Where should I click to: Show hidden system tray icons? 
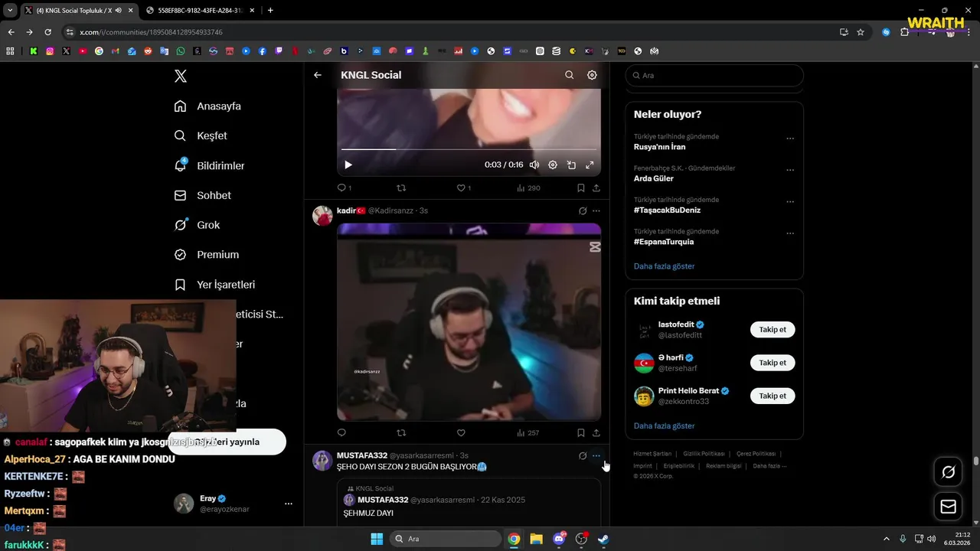click(x=887, y=539)
